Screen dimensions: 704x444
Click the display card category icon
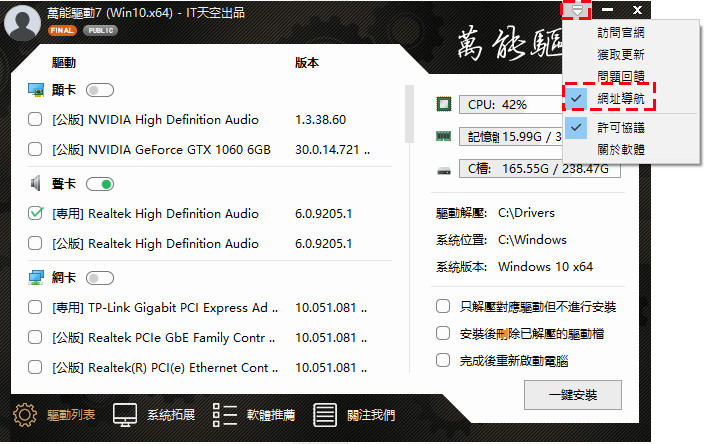click(36, 90)
